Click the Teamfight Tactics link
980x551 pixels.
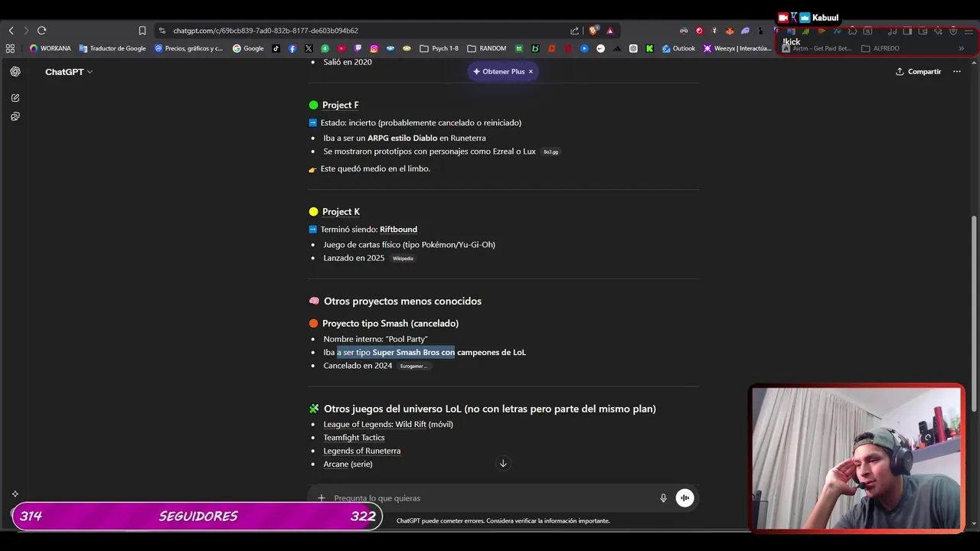pyautogui.click(x=354, y=438)
